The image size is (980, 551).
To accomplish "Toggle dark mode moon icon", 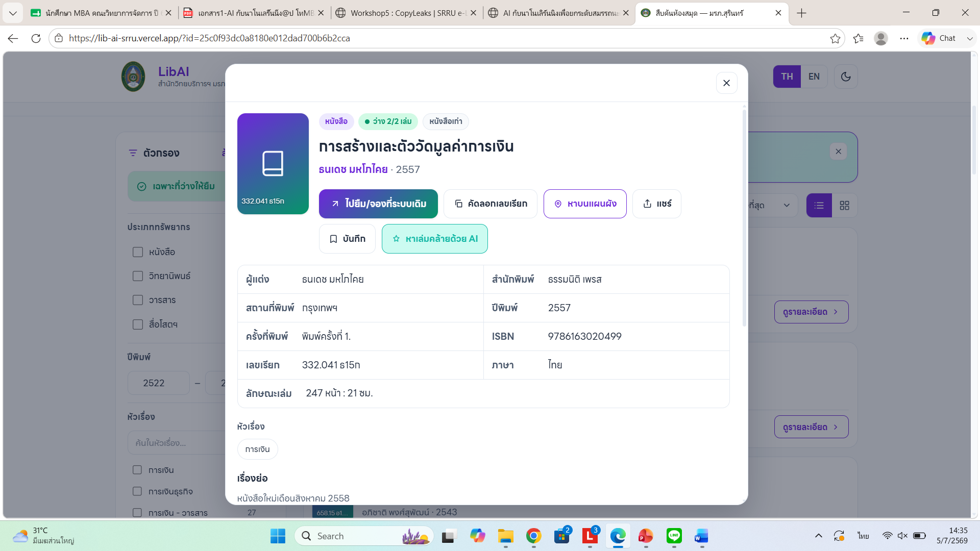I will [x=846, y=77].
